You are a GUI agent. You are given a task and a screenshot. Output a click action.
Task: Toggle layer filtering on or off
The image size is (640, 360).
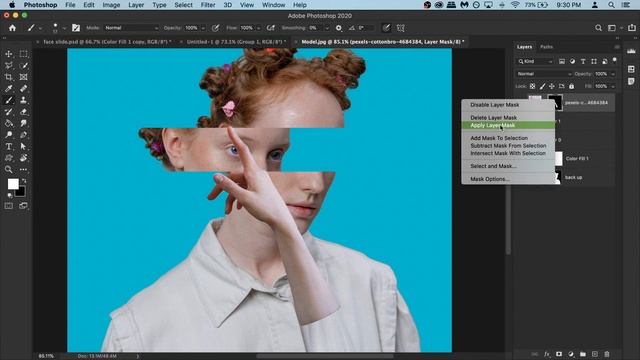(615, 60)
